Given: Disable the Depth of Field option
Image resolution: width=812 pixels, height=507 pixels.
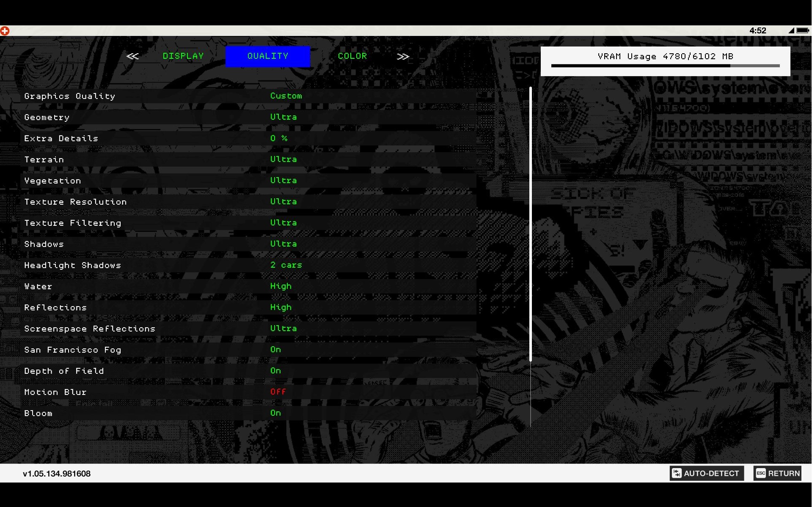Looking at the screenshot, I should coord(275,371).
